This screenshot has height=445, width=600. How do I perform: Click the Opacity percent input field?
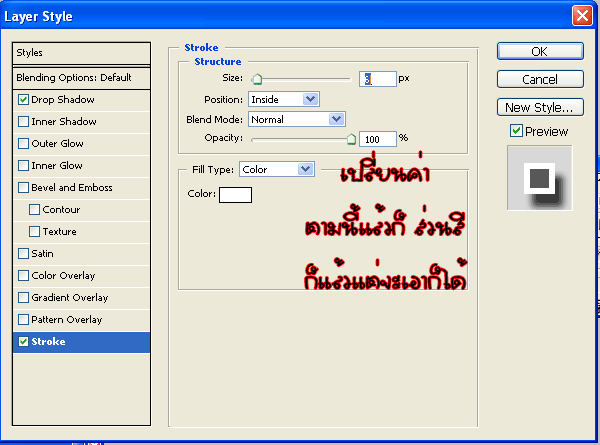point(377,139)
